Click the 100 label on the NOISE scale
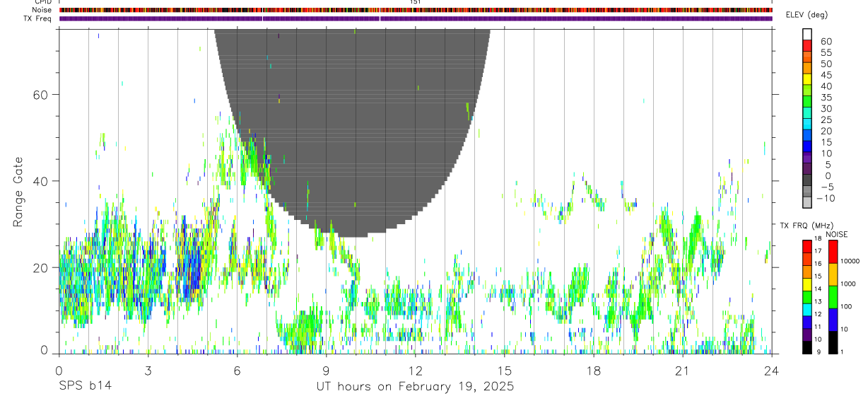This screenshot has height=401, width=868. pos(846,306)
